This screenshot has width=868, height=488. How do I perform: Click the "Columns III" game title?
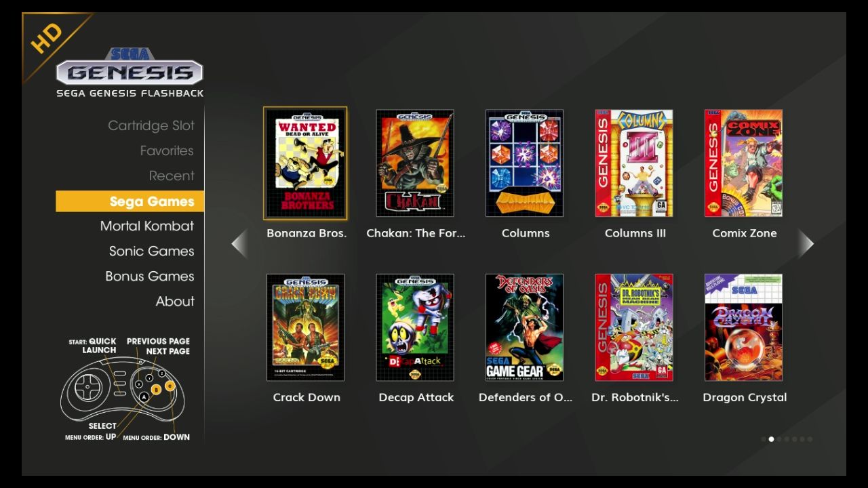[635, 233]
